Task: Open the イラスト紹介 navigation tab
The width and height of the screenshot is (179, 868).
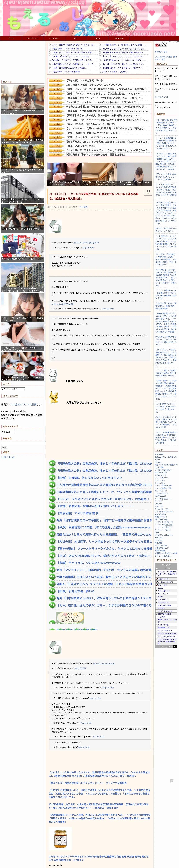Action: click(x=54, y=38)
